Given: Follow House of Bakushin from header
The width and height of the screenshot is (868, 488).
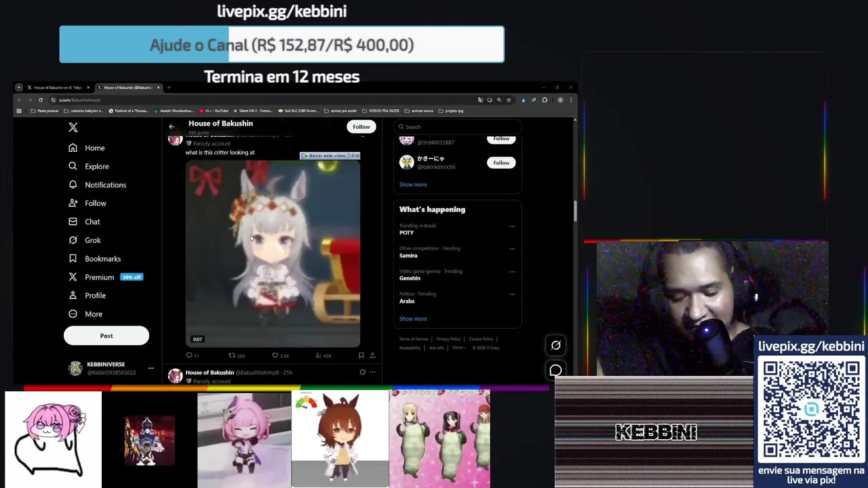Looking at the screenshot, I should coord(361,126).
